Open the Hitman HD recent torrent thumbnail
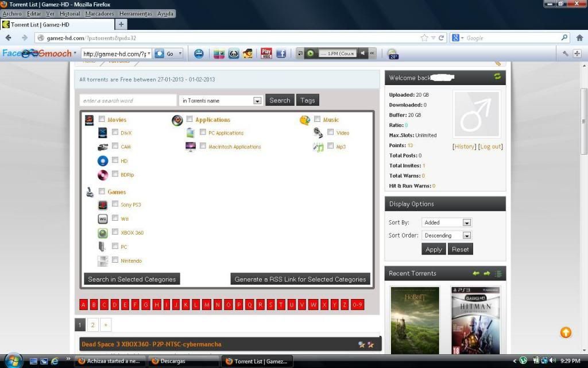 coord(475,320)
